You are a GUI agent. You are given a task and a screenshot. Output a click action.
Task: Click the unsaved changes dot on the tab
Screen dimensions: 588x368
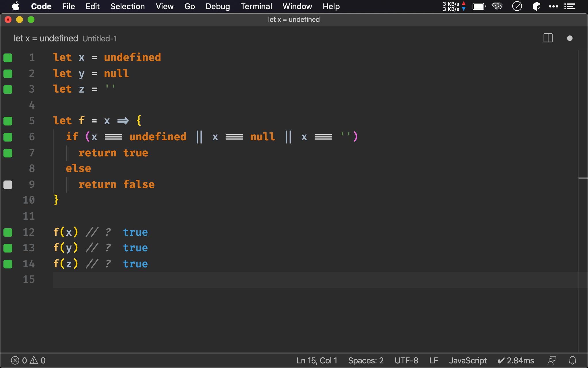coord(570,38)
